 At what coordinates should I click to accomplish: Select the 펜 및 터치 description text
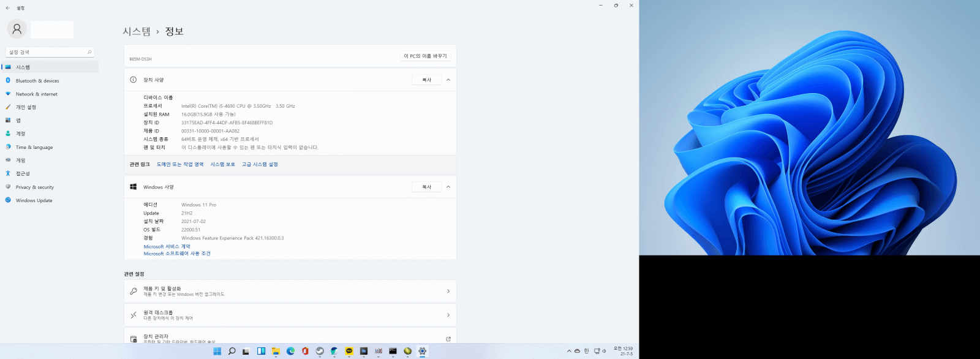pos(250,148)
